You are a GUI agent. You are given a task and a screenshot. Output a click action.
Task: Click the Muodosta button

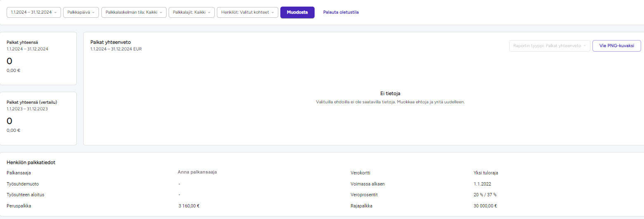[x=297, y=12]
